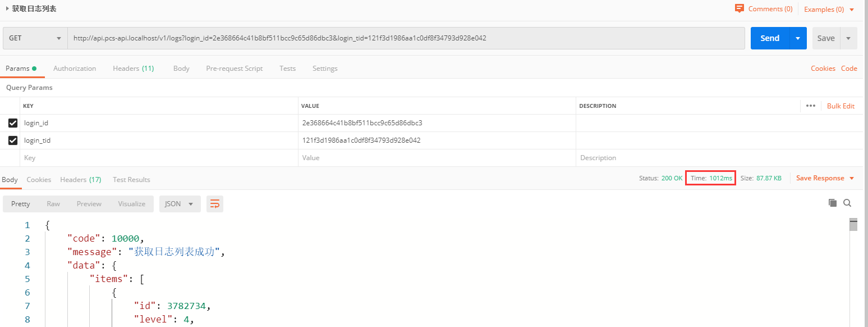Click the Send button
The width and height of the screenshot is (868, 327).
coord(770,38)
